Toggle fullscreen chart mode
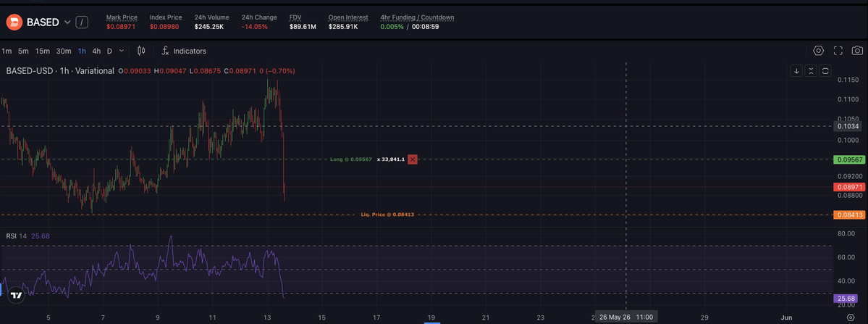 838,51
